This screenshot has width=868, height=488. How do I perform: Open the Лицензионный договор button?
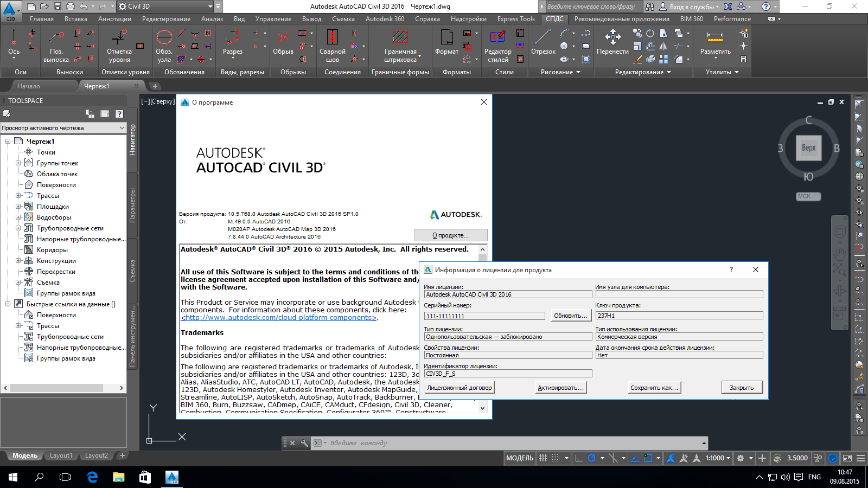click(459, 388)
